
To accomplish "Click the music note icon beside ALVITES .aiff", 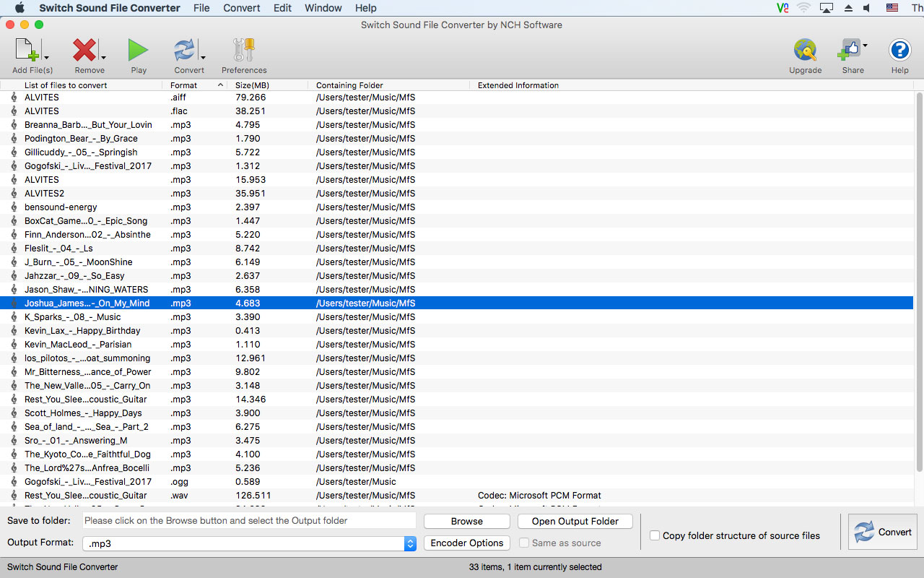I will (14, 98).
